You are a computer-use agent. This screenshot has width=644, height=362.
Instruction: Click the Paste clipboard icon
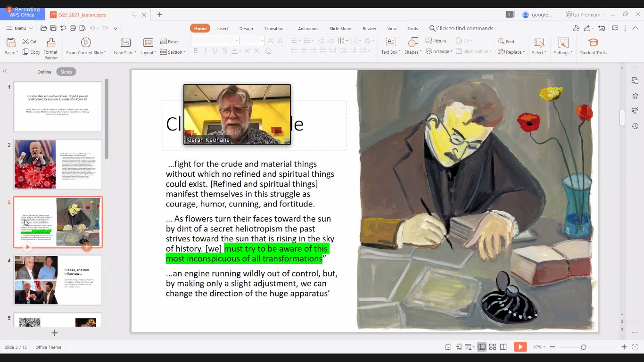(x=10, y=42)
